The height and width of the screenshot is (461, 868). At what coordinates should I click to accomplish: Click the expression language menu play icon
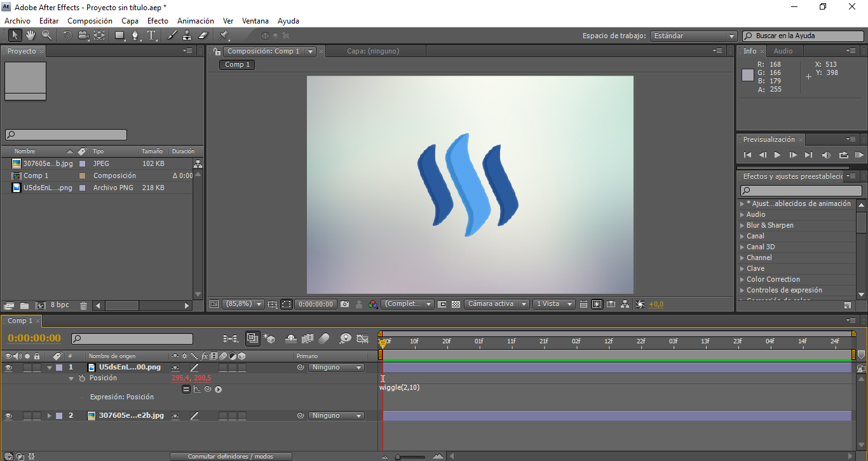(218, 389)
